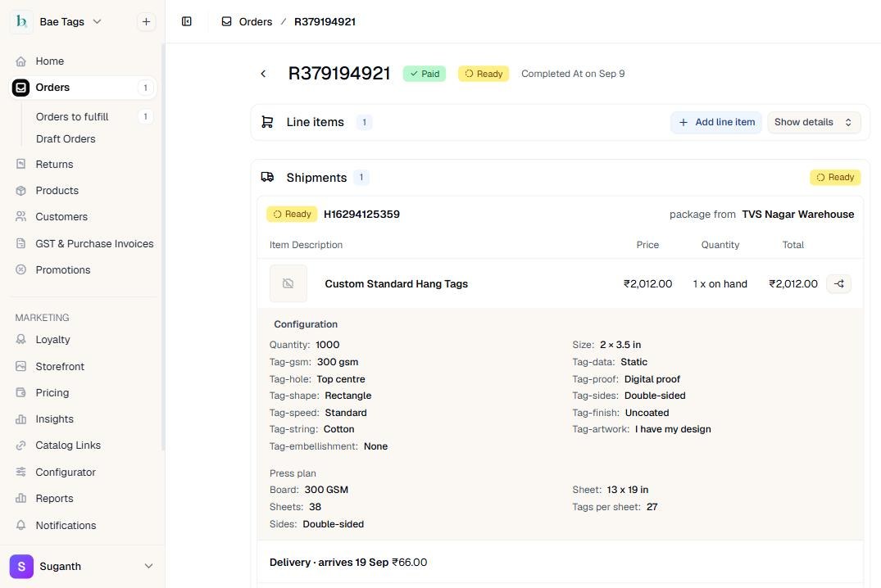This screenshot has width=881, height=588.
Task: Open Catalog Links
Action: tap(68, 446)
